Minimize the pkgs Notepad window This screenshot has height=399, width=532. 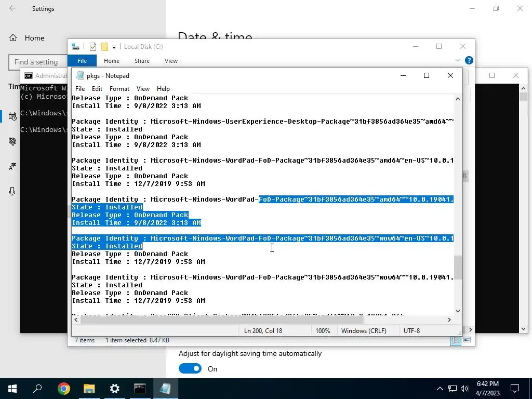click(x=403, y=75)
